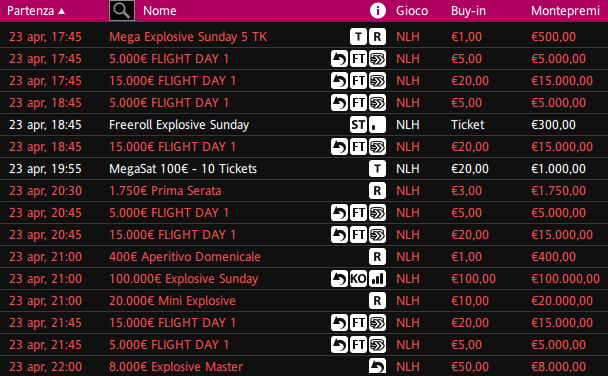Click the info circle icon in header
This screenshot has width=608, height=376.
pyautogui.click(x=378, y=10)
